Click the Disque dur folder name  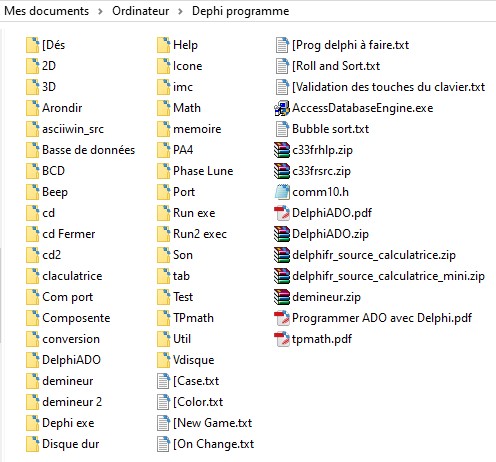click(71, 444)
